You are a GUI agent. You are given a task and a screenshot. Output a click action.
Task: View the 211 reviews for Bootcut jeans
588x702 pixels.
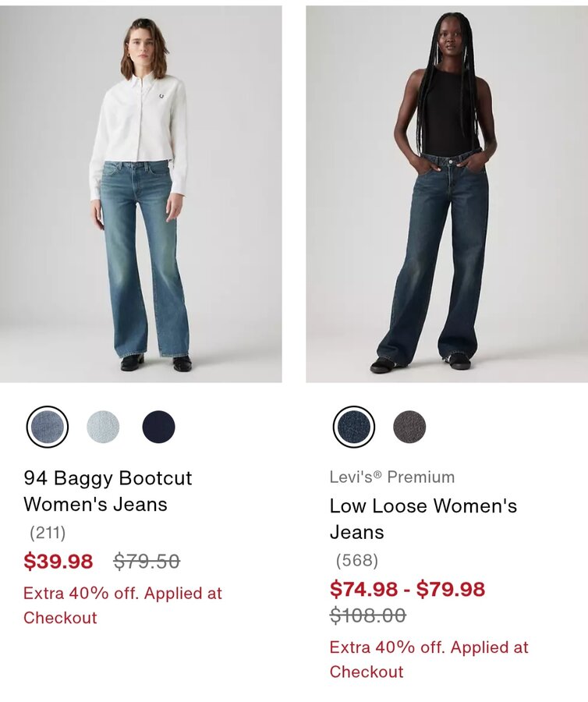click(48, 533)
